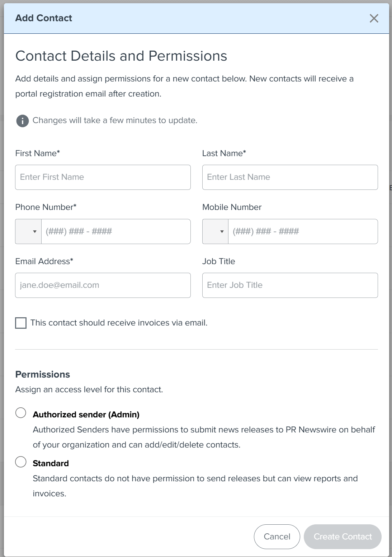
Task: Open the Mobile Number country code dropdown
Action: (x=215, y=231)
